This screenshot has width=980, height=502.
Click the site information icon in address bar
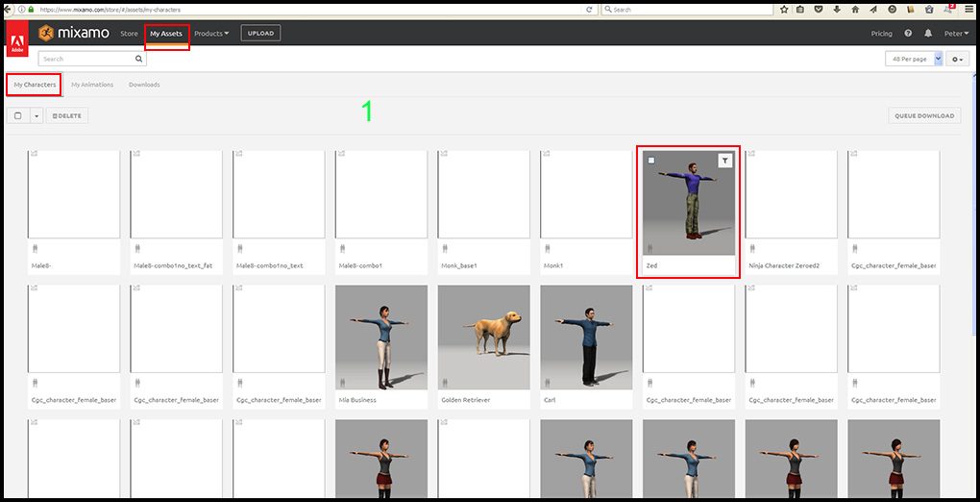tap(22, 10)
